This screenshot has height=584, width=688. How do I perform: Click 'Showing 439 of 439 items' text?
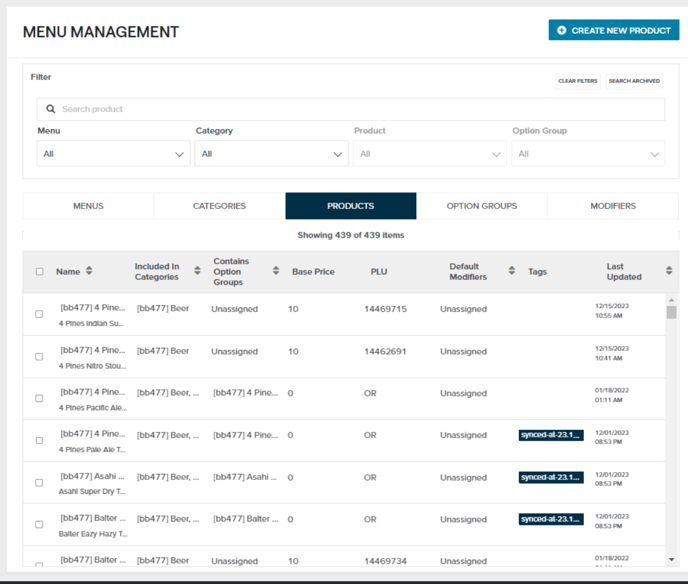(x=351, y=235)
